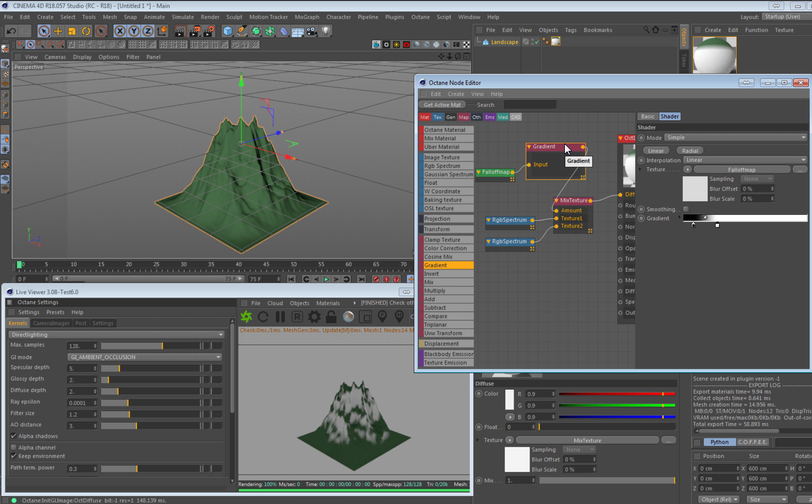Click the Cube primitive icon
Image resolution: width=812 pixels, height=504 pixels.
point(228,31)
